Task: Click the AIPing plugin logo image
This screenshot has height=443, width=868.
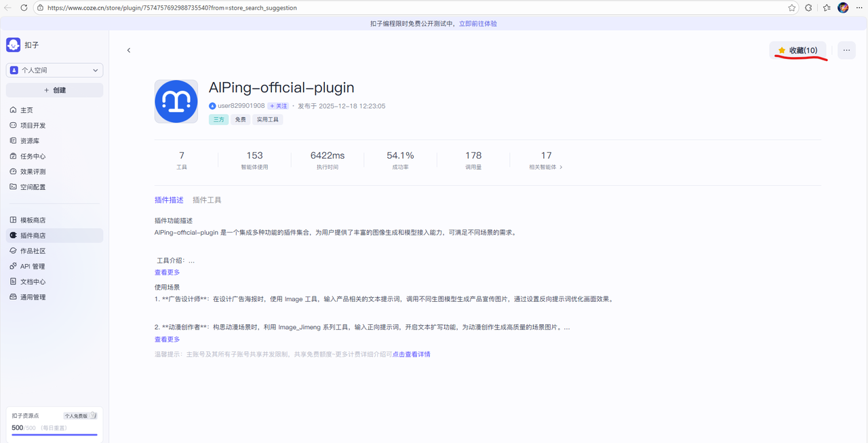Action: click(x=176, y=101)
